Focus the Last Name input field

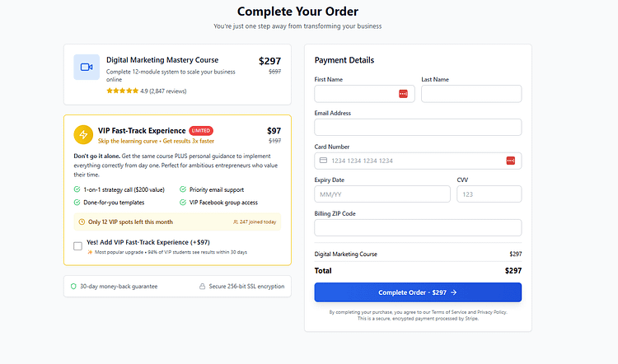click(471, 94)
